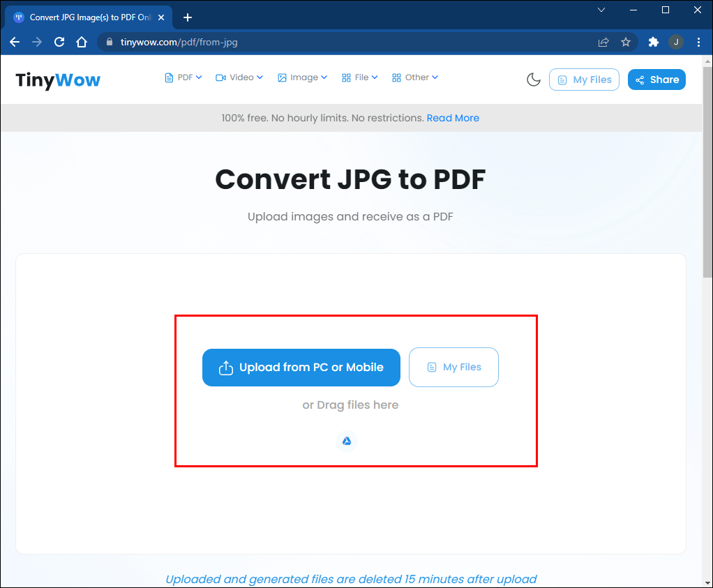
Task: Expand the Video tools dropdown
Action: pyautogui.click(x=239, y=77)
